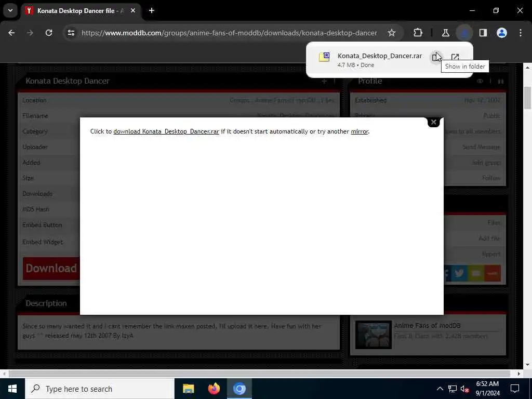Click Add file link

[489, 238]
